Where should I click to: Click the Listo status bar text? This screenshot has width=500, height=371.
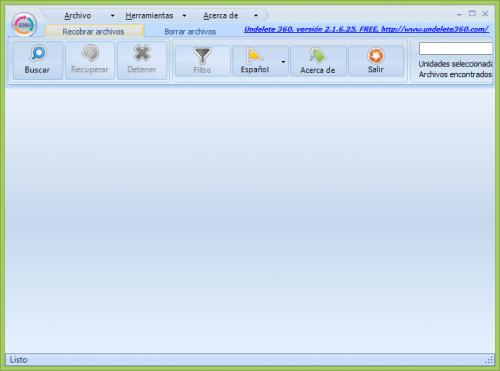(19, 360)
